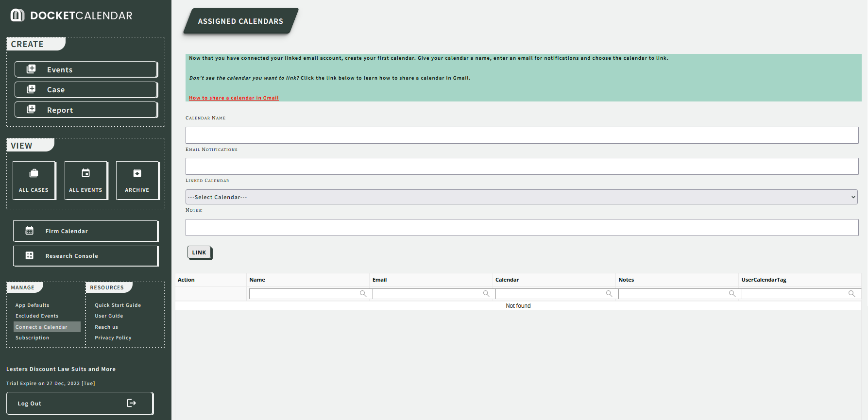This screenshot has width=868, height=420.
Task: Focus the Notes input field
Action: [x=522, y=227]
